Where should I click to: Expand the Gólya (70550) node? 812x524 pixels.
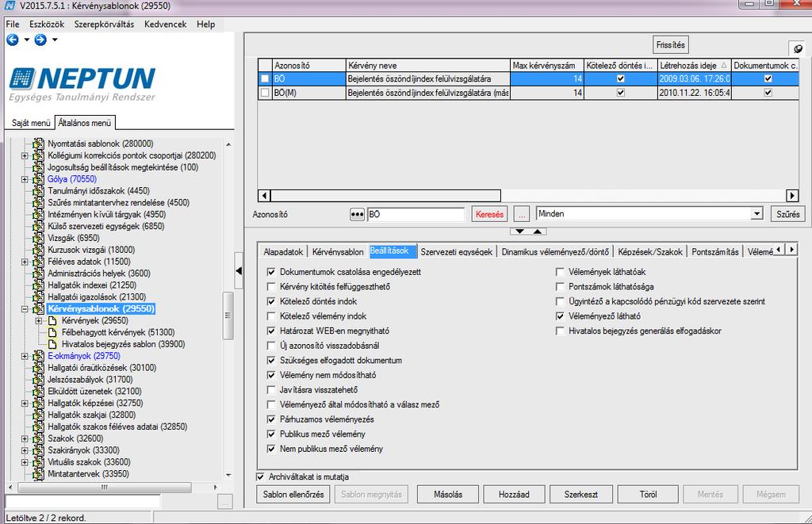pos(25,179)
